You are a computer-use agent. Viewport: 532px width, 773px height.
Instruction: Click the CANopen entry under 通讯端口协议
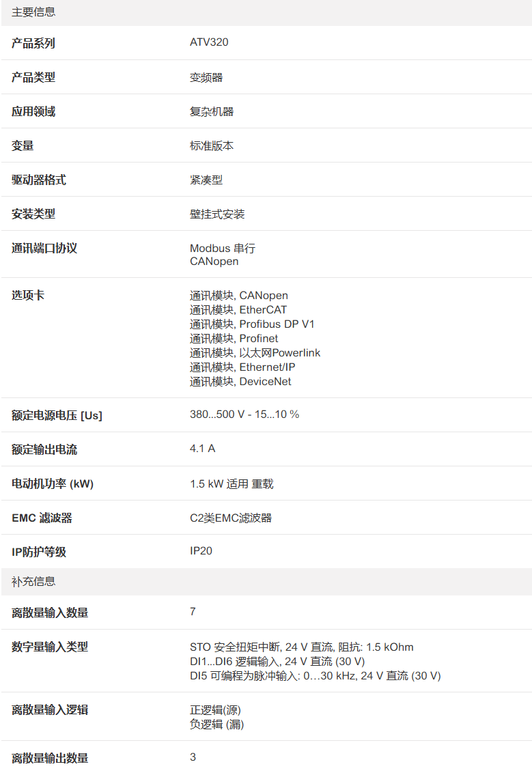214,262
